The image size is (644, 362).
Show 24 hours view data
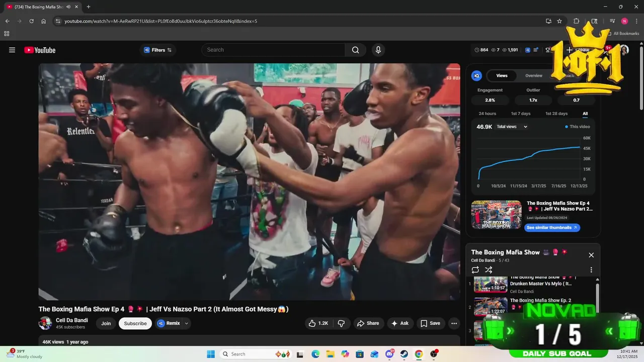click(487, 114)
